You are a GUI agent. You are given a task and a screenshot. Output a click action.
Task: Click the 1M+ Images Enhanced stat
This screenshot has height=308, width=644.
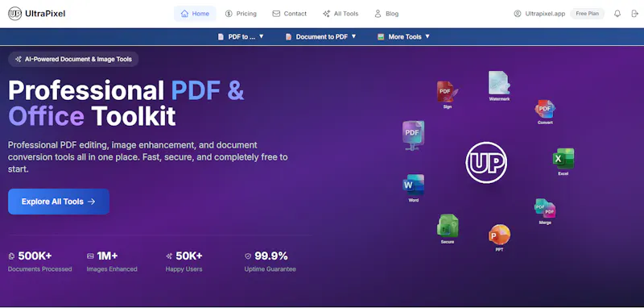pos(112,261)
